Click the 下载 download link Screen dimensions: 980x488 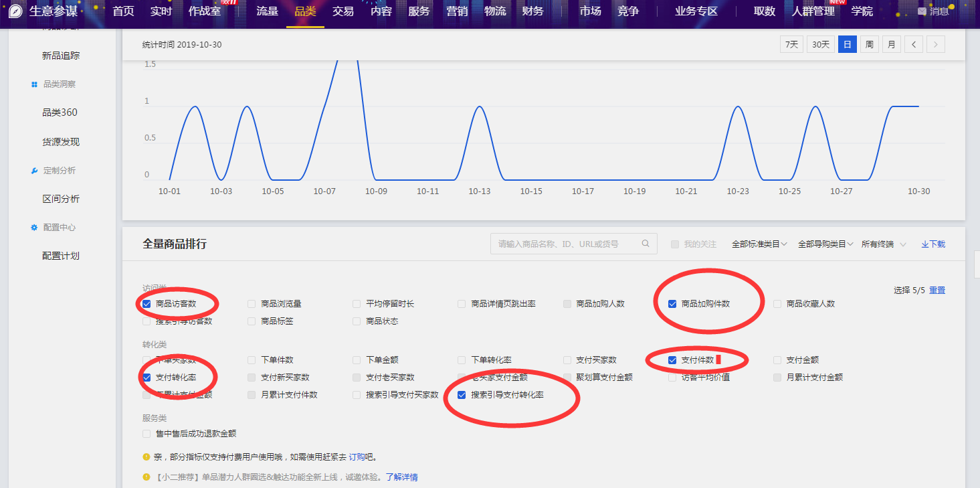(933, 244)
